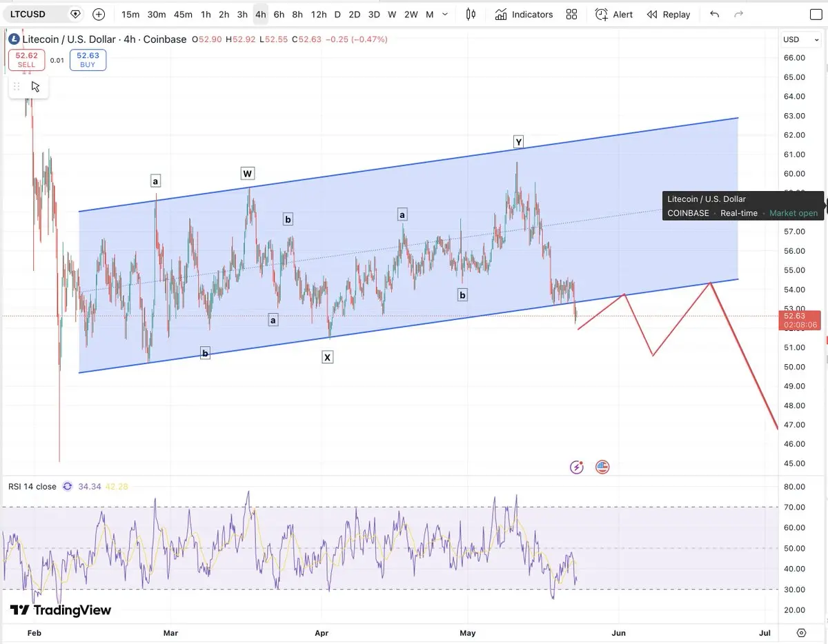Click the RSI 14 close indicator label
828x644 pixels.
[x=32, y=486]
